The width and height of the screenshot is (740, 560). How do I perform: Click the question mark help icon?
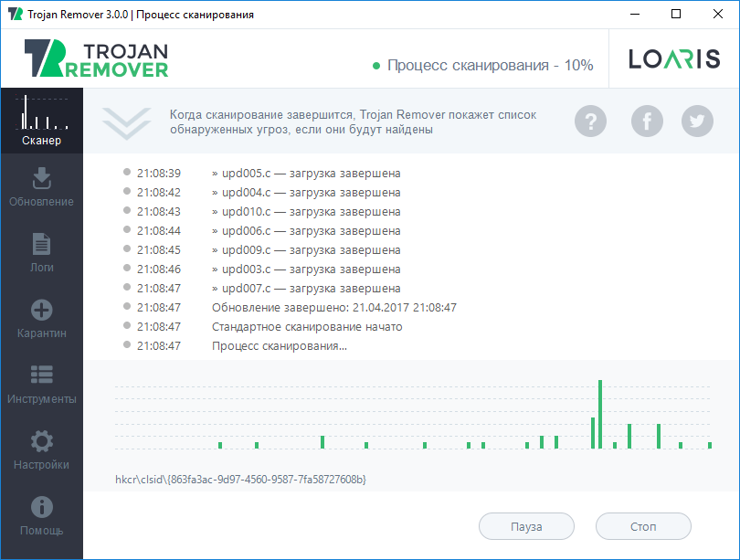pyautogui.click(x=590, y=122)
